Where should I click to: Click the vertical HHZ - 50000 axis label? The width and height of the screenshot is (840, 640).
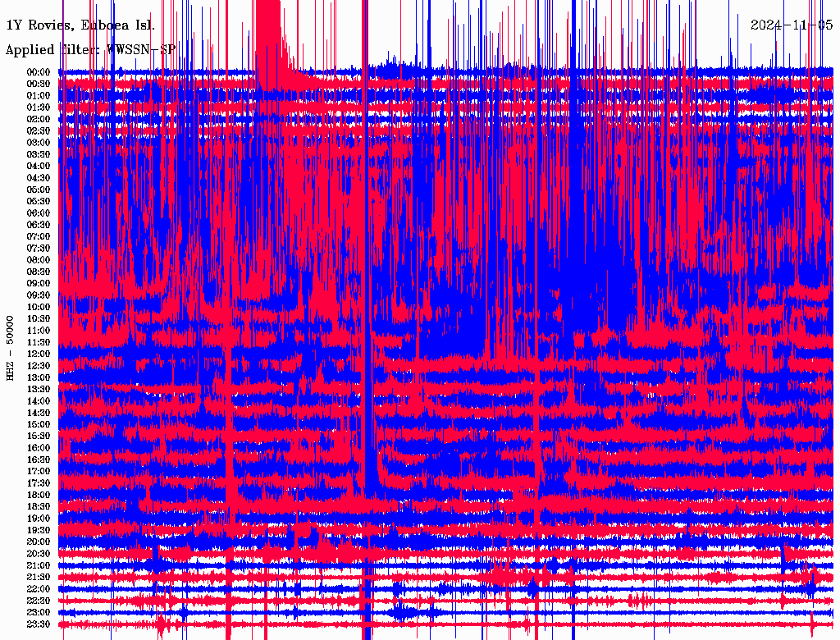(x=11, y=347)
